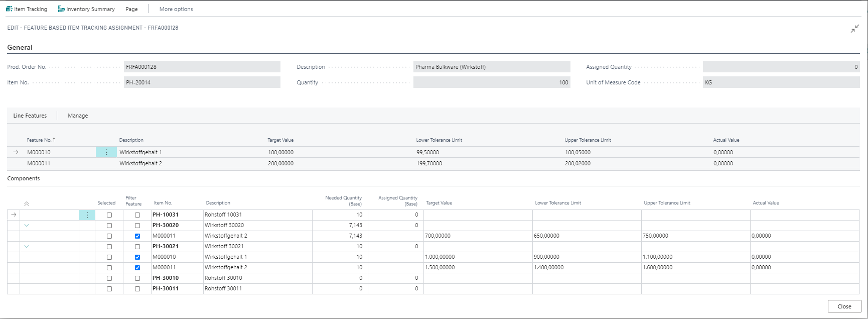Click the Unit of Measure Code field KG
868x319 pixels.
781,82
